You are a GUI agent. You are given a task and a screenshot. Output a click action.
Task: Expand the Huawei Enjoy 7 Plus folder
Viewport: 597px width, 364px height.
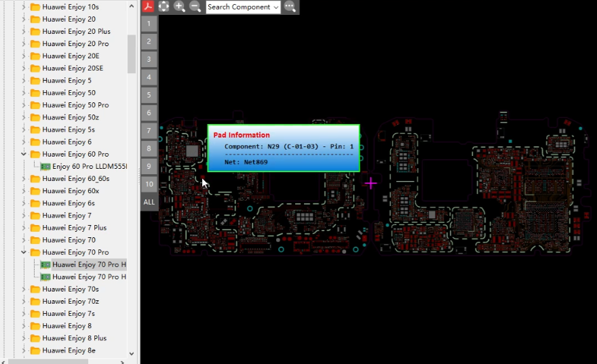pos(24,228)
